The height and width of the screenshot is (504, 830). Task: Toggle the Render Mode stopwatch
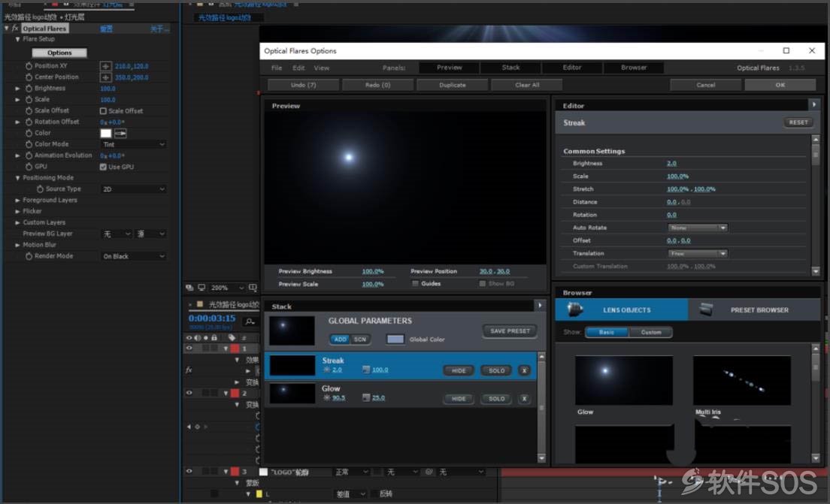point(29,256)
